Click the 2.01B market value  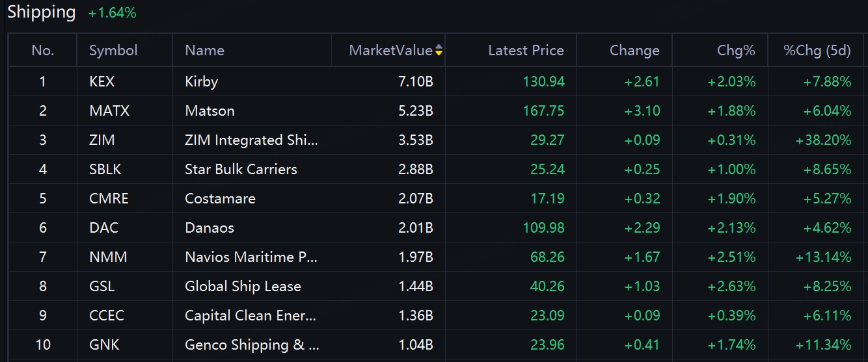(416, 227)
